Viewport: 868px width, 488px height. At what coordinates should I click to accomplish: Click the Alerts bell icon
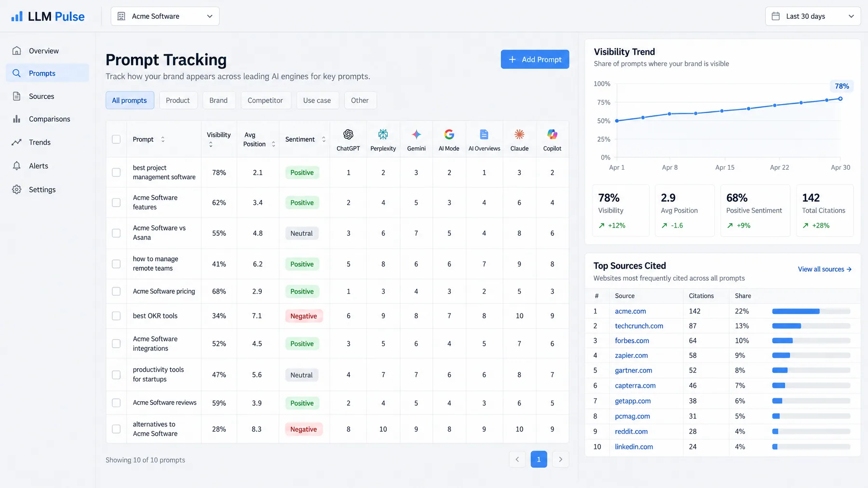(17, 166)
